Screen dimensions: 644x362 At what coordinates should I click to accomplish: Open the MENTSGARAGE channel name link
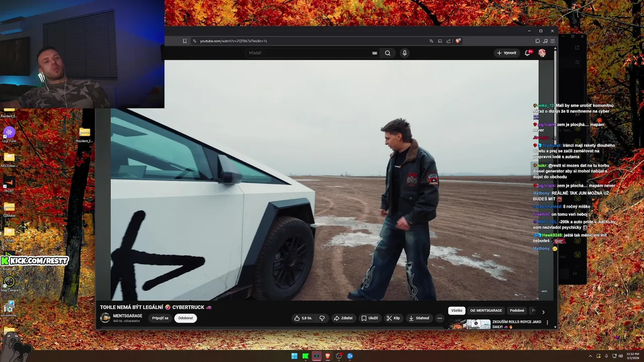click(x=128, y=316)
